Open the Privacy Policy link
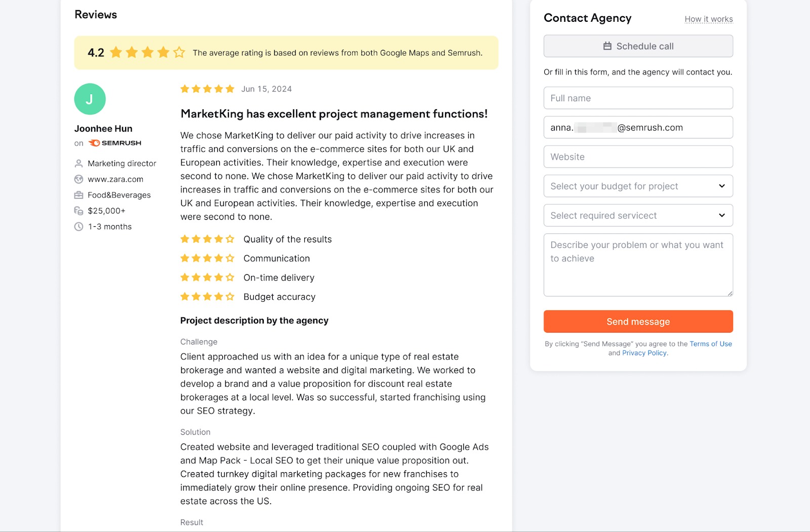Screen dimensions: 810x532 pos(643,353)
